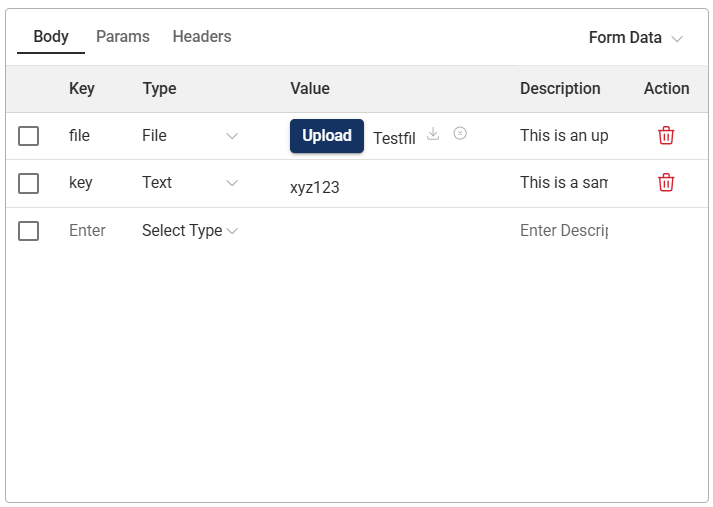Switch to the Params tab
Screen dimensions: 713x507
click(x=123, y=37)
